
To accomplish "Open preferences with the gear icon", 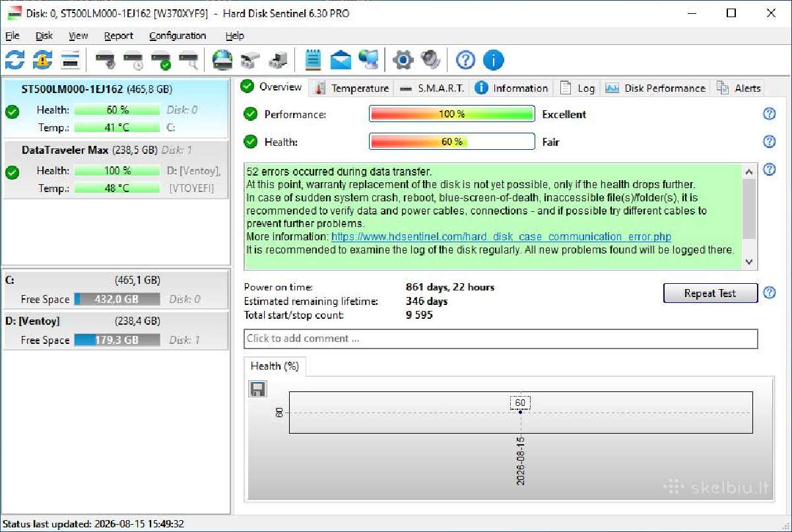I will tap(403, 60).
